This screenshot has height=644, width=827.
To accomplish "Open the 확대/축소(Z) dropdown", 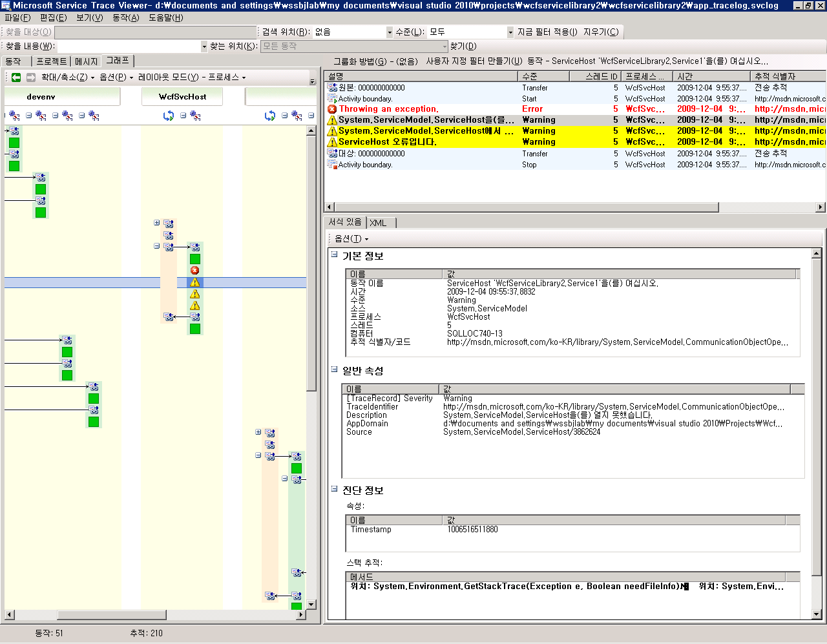I will click(67, 77).
